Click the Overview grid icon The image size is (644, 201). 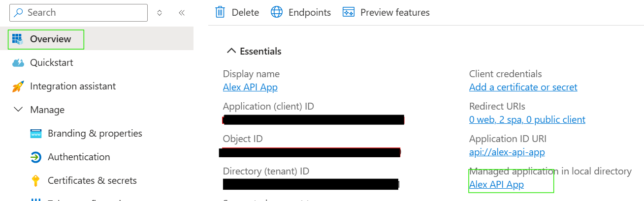pos(17,39)
